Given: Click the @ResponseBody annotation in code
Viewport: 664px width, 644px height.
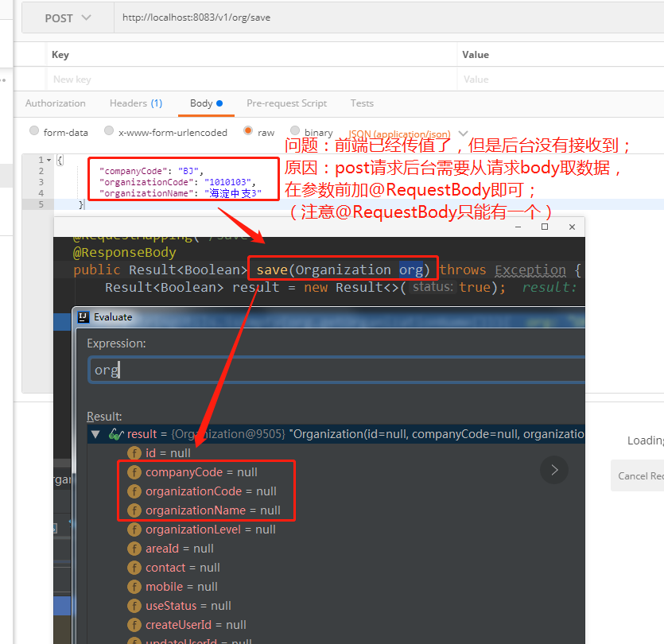Looking at the screenshot, I should (124, 252).
